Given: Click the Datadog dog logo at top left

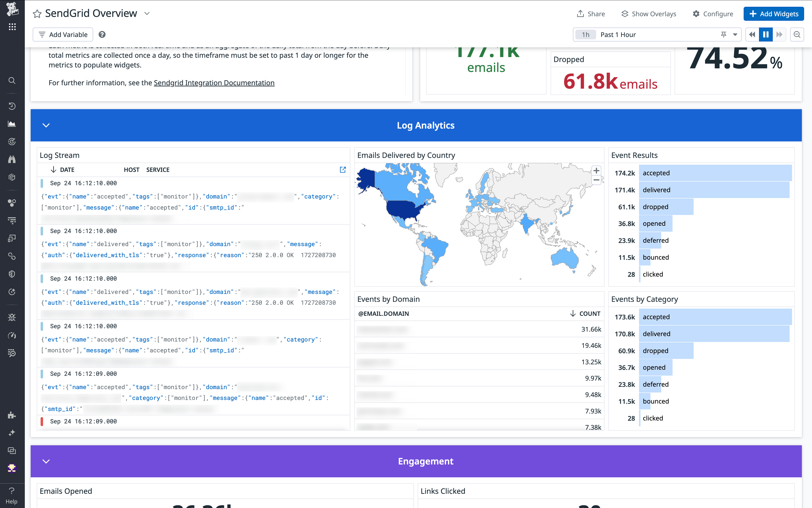Looking at the screenshot, I should tap(12, 9).
